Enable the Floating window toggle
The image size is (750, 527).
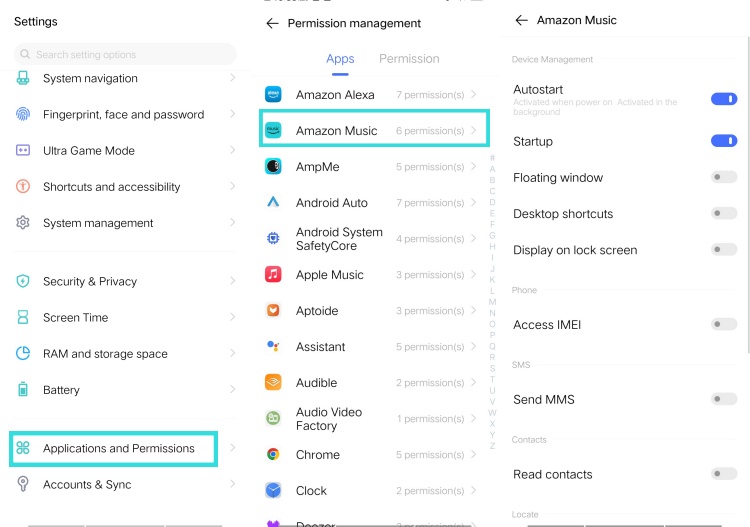(x=724, y=177)
